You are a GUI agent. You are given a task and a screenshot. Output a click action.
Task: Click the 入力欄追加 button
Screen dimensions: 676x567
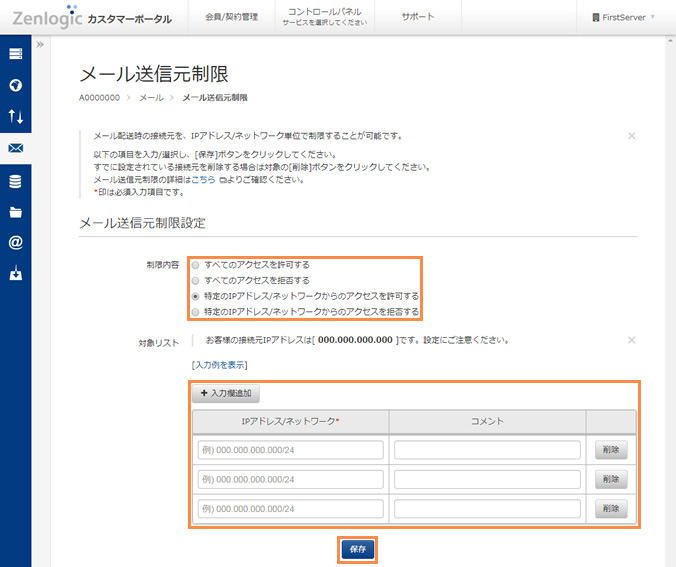pyautogui.click(x=226, y=393)
